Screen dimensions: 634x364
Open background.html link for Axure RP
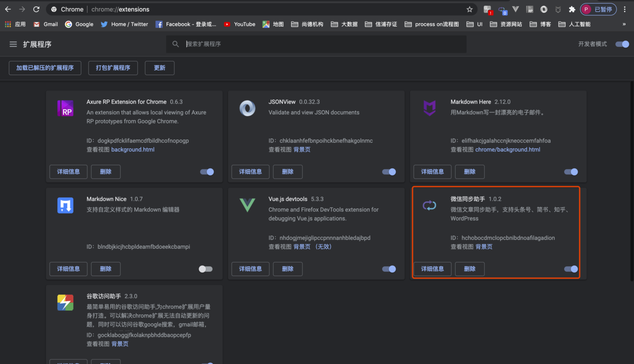[133, 150]
